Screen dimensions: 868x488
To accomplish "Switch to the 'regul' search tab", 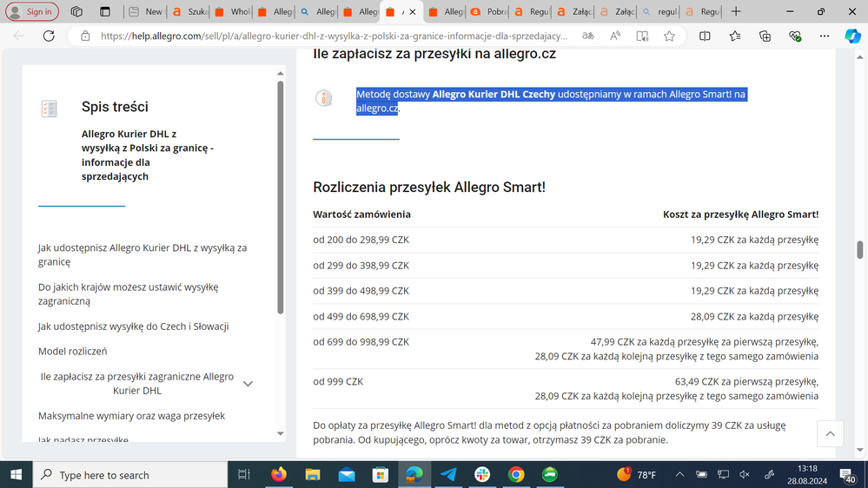I will (659, 11).
